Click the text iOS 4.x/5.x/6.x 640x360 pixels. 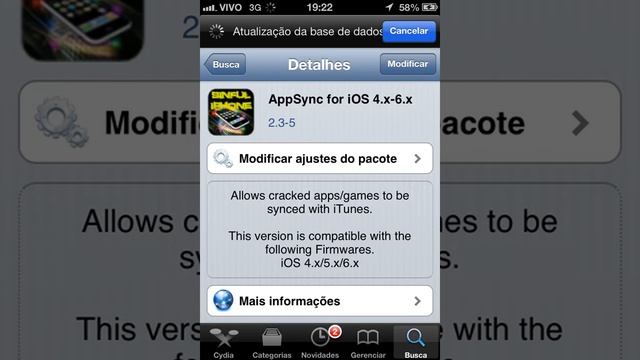[320, 263]
